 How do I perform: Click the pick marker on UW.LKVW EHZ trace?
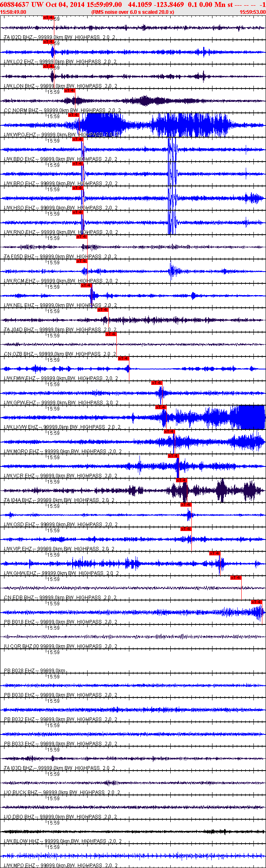coord(161,407)
